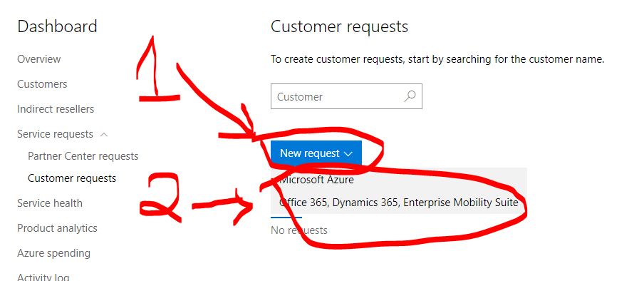Viewport: 644px width, 281px height.
Task: Open Overview in the sidebar
Action: tap(39, 58)
